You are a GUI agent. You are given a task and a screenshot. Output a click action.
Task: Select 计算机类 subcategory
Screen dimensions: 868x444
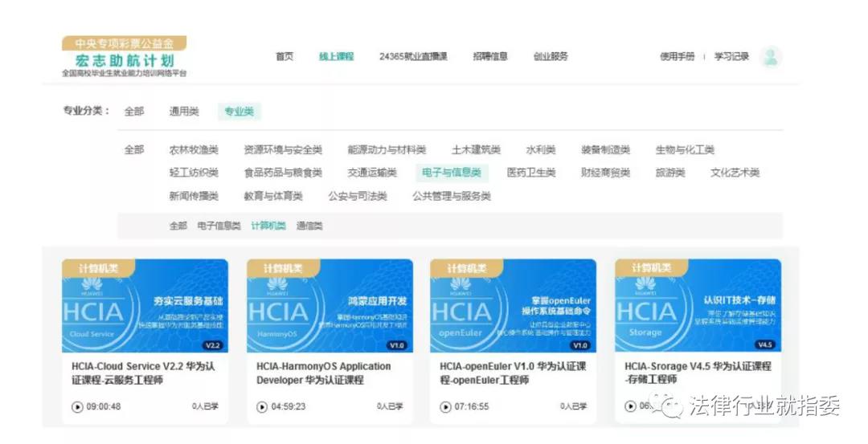268,226
